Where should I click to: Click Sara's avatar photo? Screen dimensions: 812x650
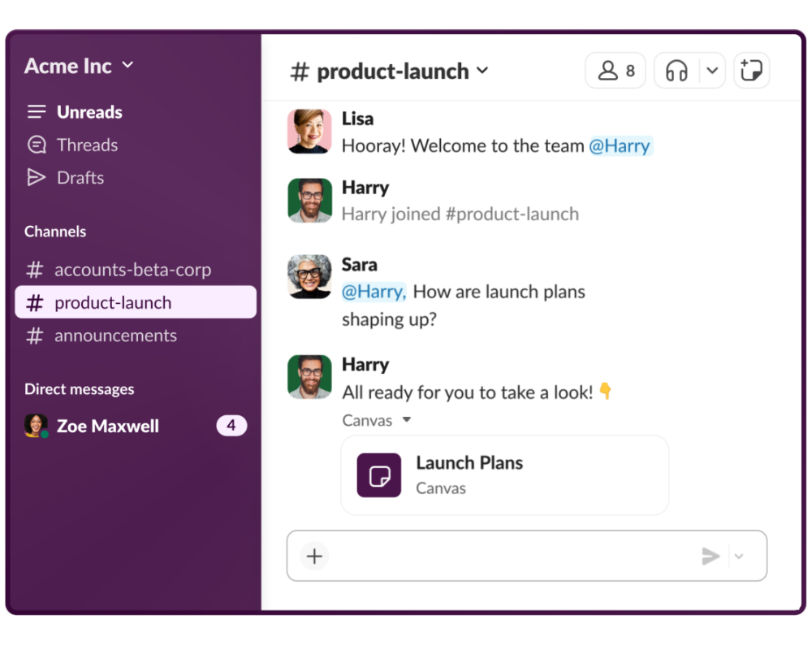pos(309,277)
